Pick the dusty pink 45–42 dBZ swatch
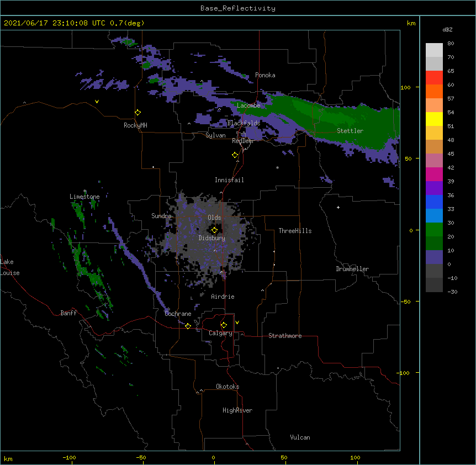This screenshot has width=476, height=465. coord(434,161)
